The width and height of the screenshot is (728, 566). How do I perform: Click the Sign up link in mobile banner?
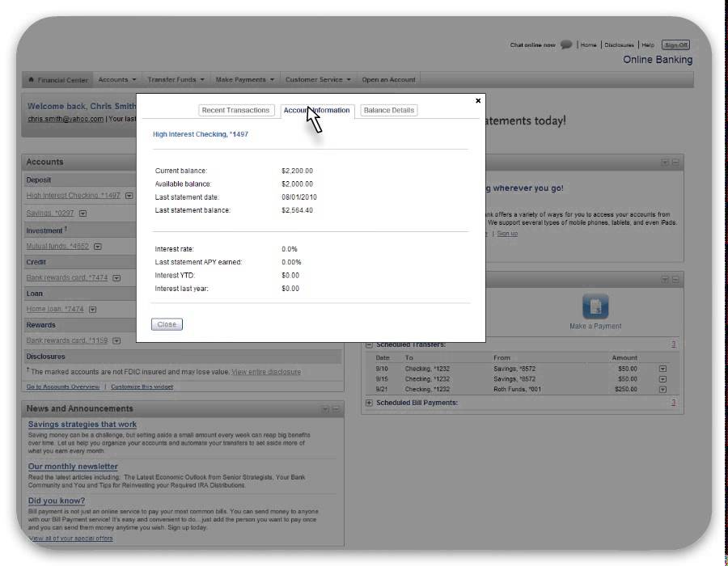[x=507, y=234]
